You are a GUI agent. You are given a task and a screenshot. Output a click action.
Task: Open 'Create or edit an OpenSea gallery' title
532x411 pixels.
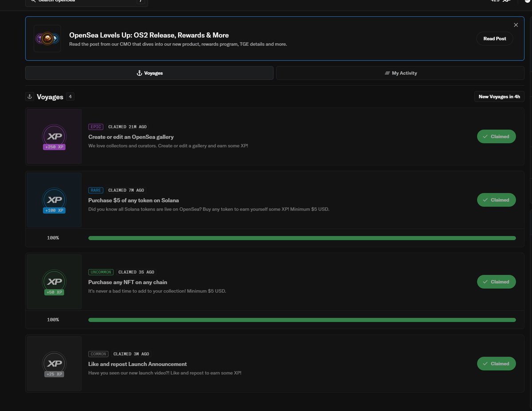pos(131,137)
